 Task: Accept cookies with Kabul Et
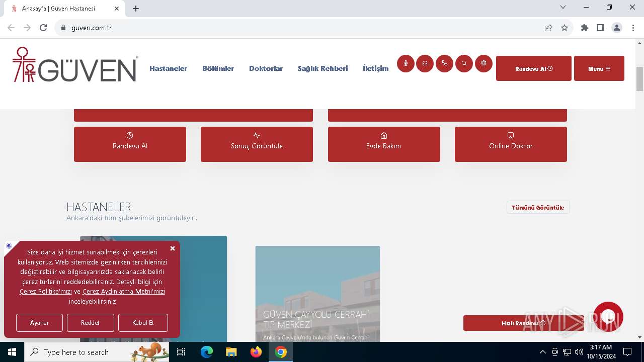pyautogui.click(x=143, y=323)
